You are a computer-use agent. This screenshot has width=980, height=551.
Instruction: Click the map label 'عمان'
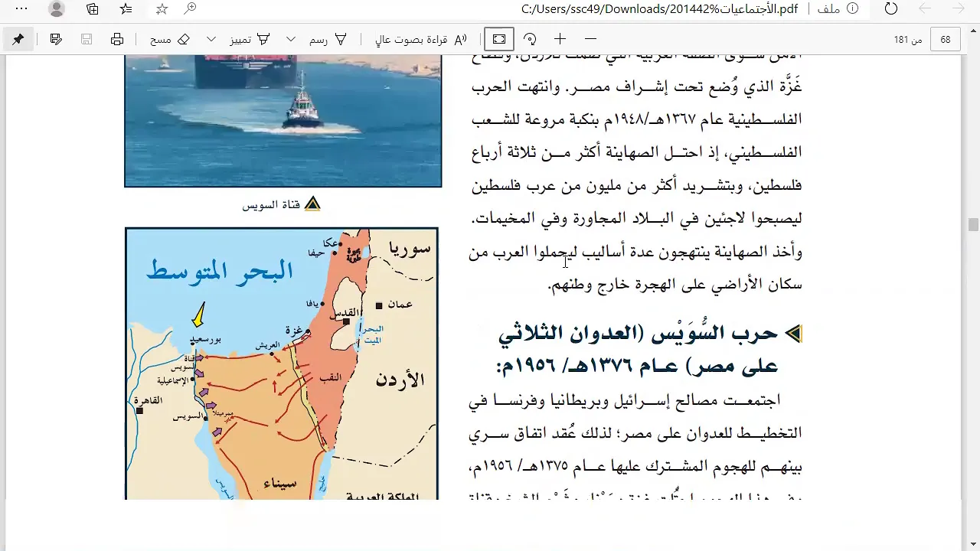point(400,304)
